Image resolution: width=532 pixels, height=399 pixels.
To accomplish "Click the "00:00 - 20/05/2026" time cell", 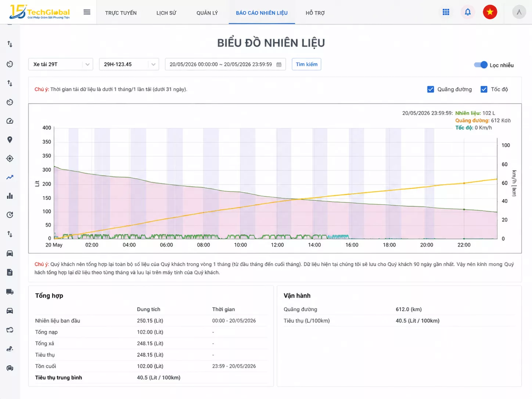I will click(234, 321).
